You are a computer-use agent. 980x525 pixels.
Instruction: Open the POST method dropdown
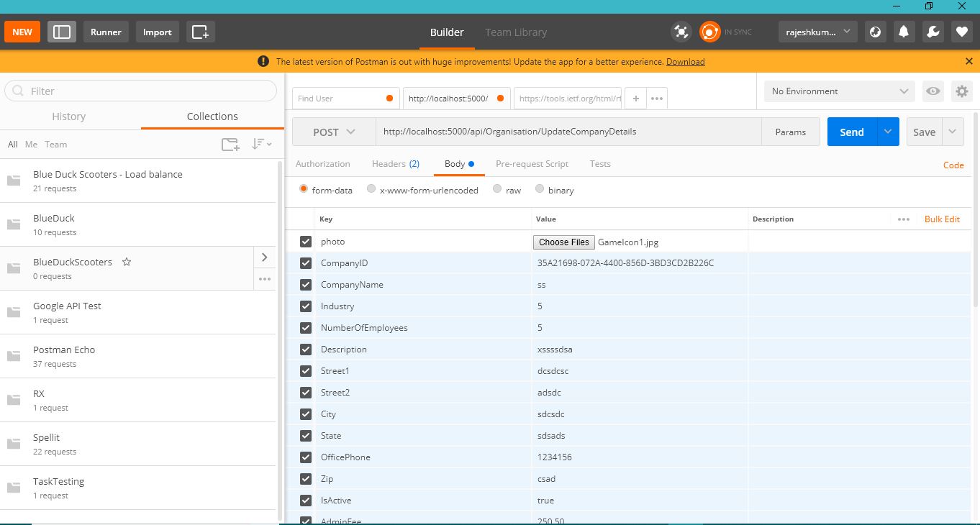point(334,132)
